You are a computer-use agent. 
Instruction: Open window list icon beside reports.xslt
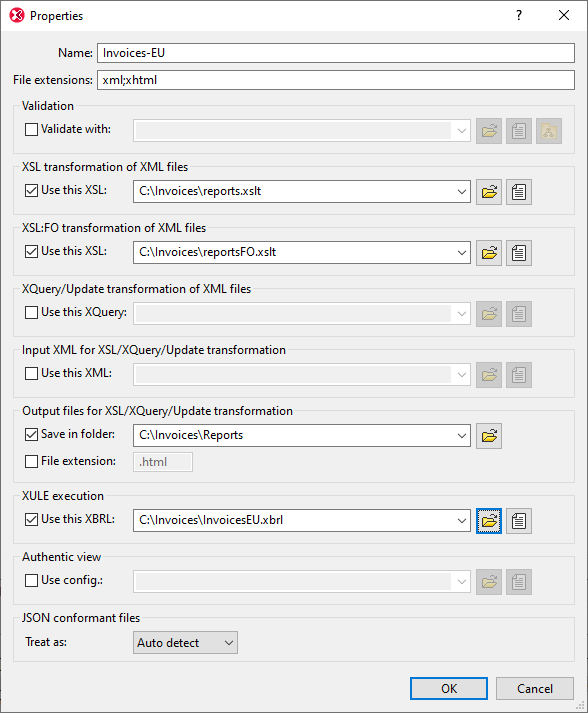click(519, 192)
